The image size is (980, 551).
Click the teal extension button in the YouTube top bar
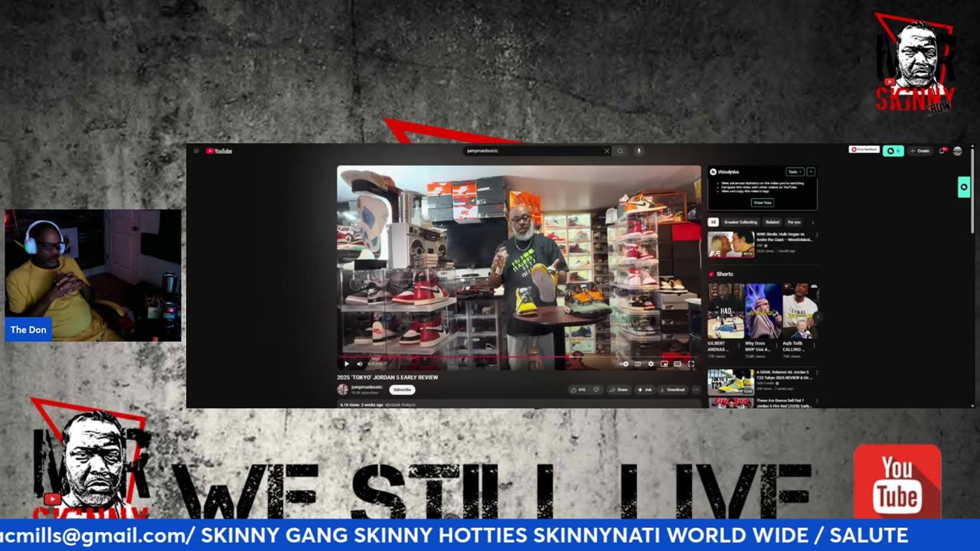pos(893,151)
